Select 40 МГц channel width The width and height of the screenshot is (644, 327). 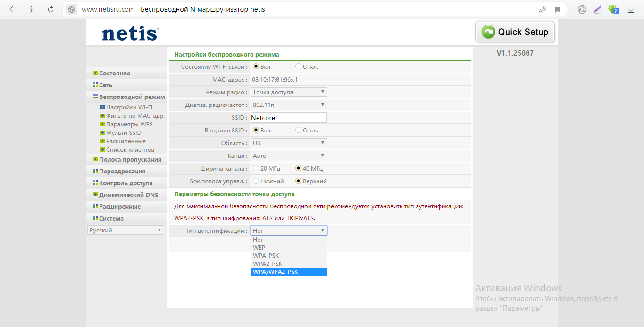click(x=299, y=168)
